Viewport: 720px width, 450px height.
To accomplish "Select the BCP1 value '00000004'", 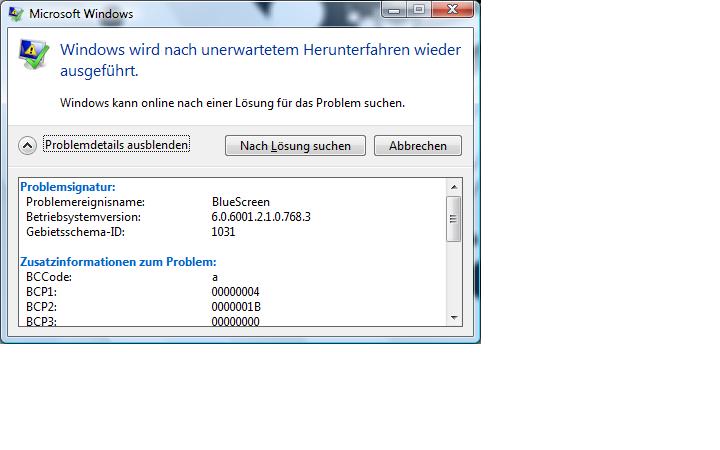I will (x=236, y=292).
